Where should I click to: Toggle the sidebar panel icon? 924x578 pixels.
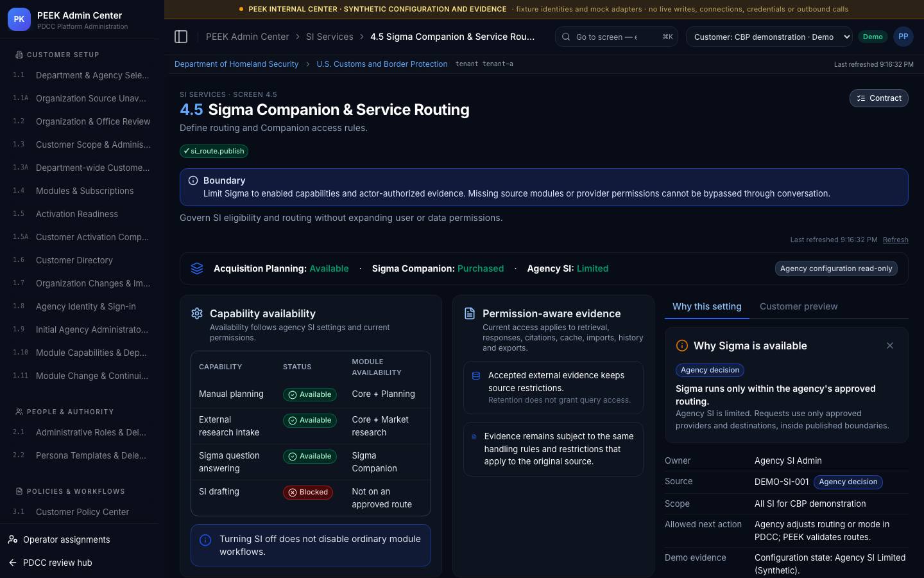[x=181, y=37]
